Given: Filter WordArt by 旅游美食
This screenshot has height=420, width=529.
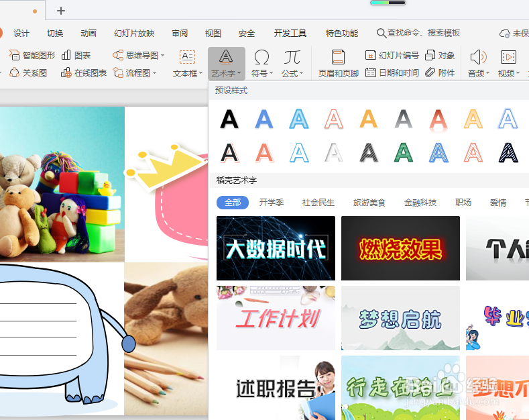Looking at the screenshot, I should point(369,203).
